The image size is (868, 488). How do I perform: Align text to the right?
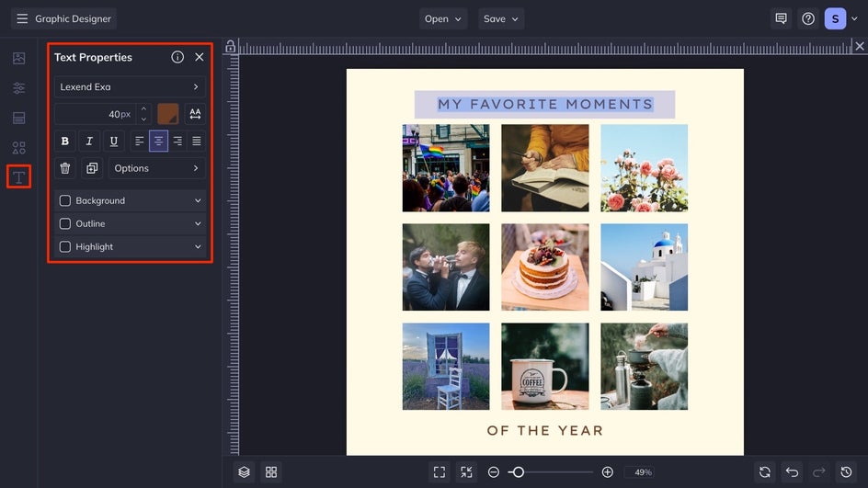(177, 142)
